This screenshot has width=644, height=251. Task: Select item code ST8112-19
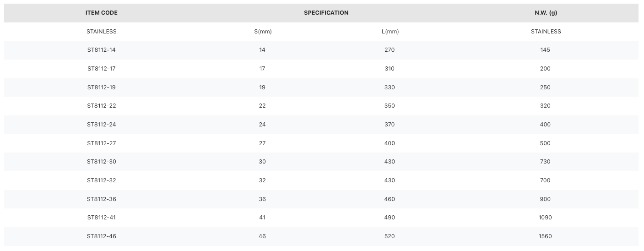point(102,87)
